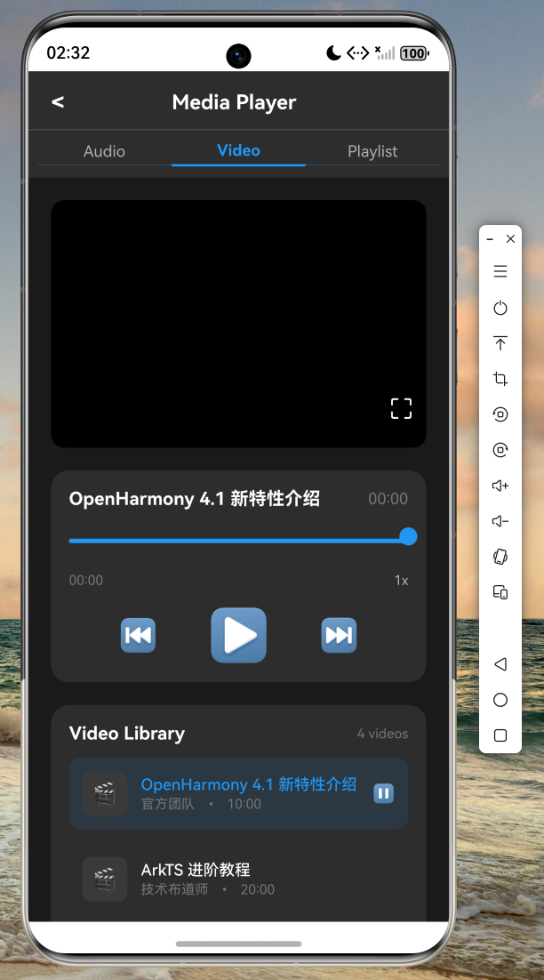
Task: Click the now-playing title above the slider
Action: click(x=195, y=499)
